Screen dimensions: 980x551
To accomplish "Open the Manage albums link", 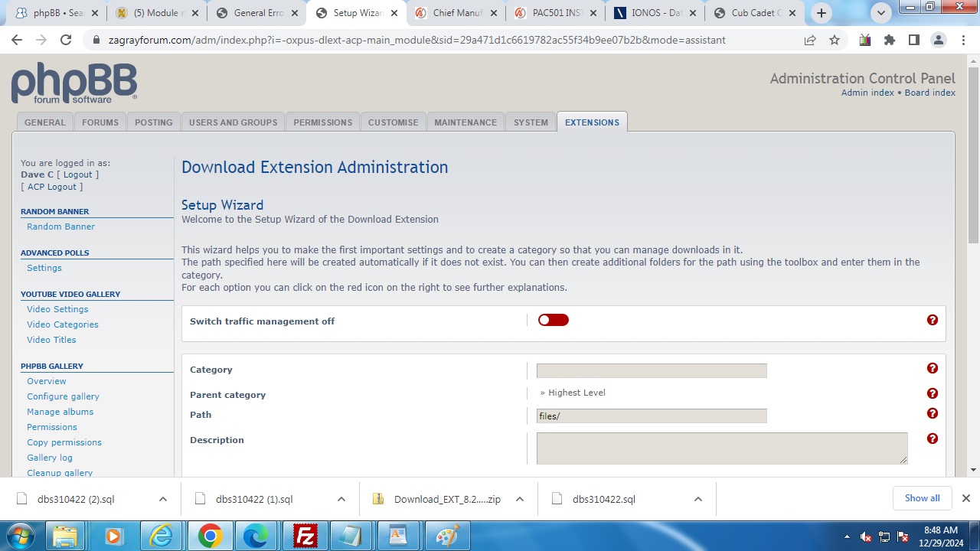I will [60, 412].
